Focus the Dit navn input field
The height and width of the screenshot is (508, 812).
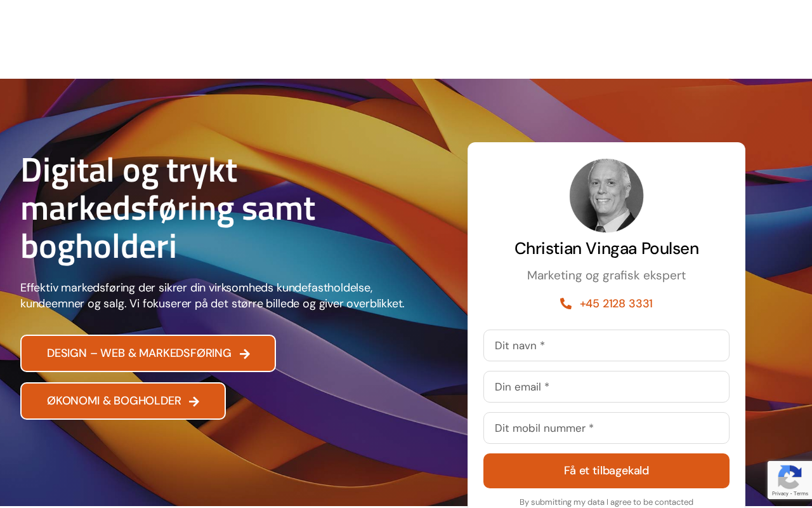(x=606, y=345)
